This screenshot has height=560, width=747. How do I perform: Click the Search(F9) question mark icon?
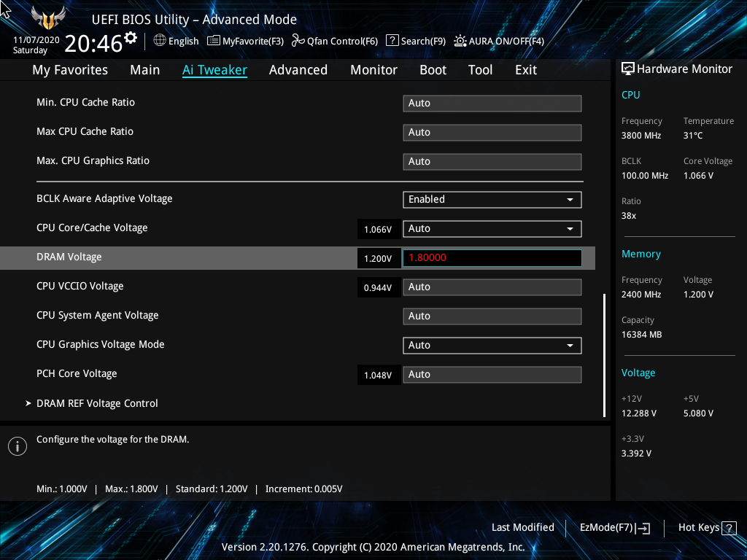click(x=392, y=41)
